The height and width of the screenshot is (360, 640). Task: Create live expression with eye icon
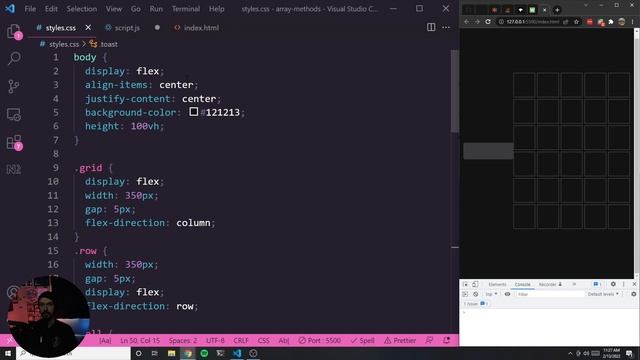(507, 294)
